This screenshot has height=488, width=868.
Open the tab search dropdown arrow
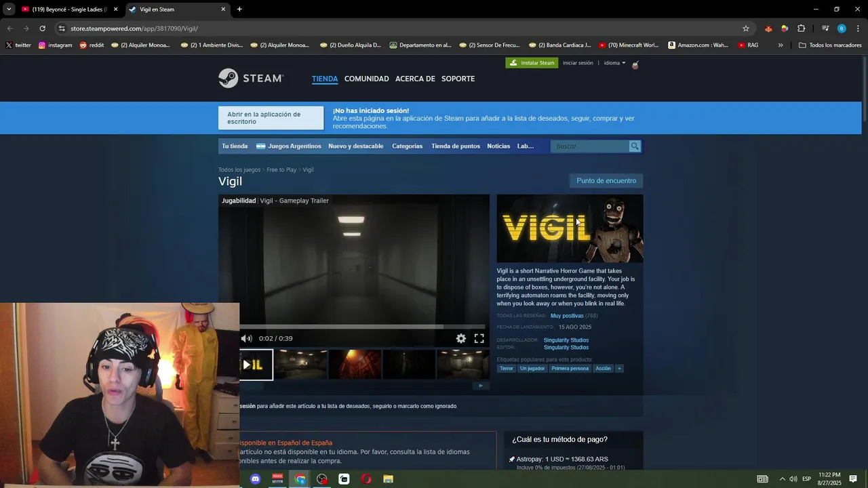tap(9, 9)
